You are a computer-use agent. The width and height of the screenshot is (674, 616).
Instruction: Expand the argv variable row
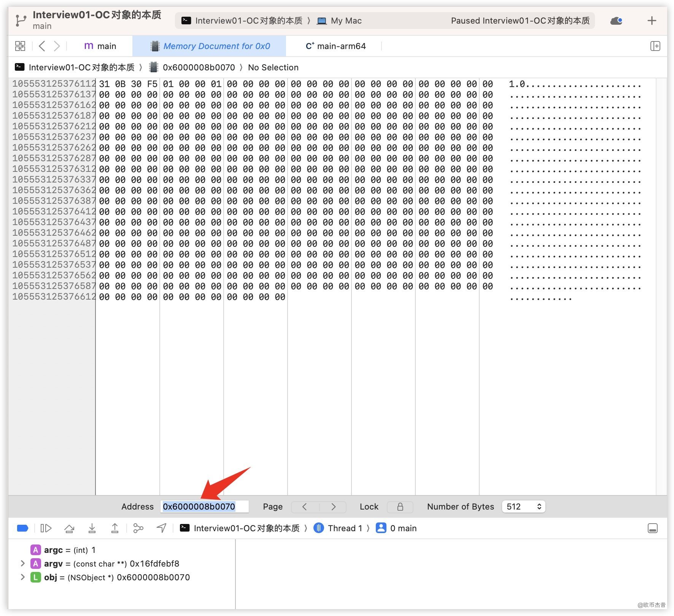[x=22, y=564]
